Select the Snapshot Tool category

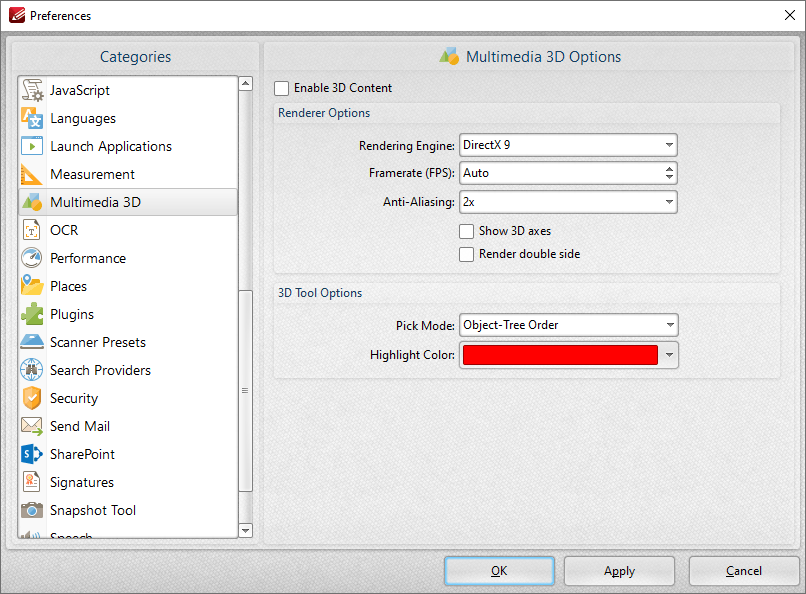point(129,510)
